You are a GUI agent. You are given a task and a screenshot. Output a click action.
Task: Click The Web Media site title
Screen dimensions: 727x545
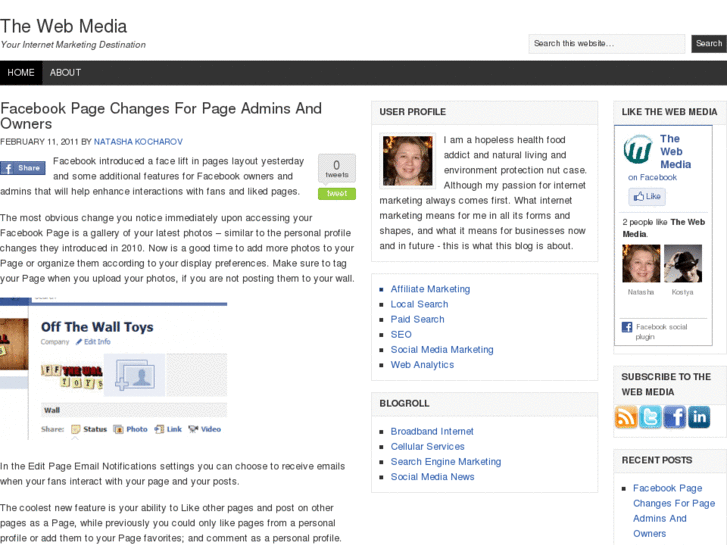[64, 26]
